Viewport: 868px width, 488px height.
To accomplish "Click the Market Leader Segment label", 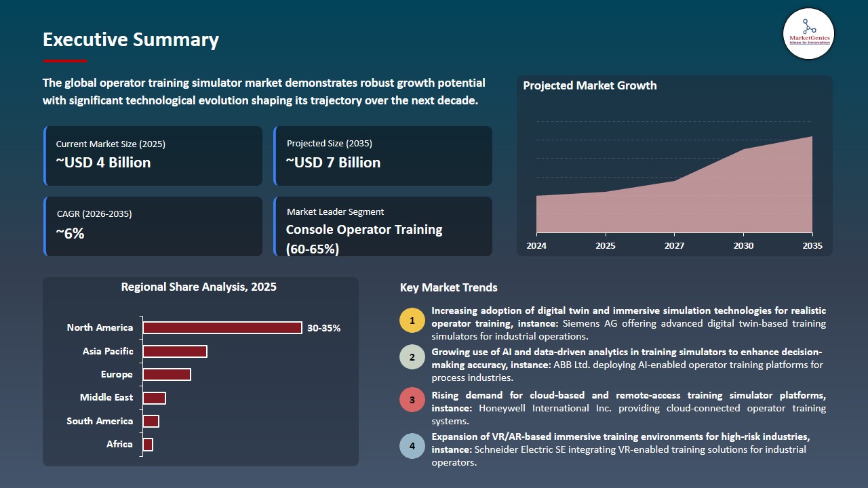I will point(335,212).
